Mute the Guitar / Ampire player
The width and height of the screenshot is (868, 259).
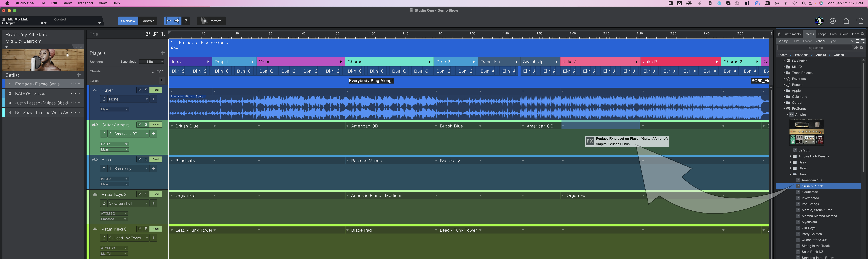140,125
